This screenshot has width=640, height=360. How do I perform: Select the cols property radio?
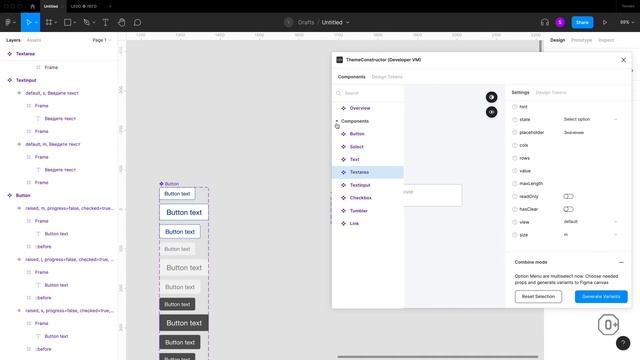515,145
